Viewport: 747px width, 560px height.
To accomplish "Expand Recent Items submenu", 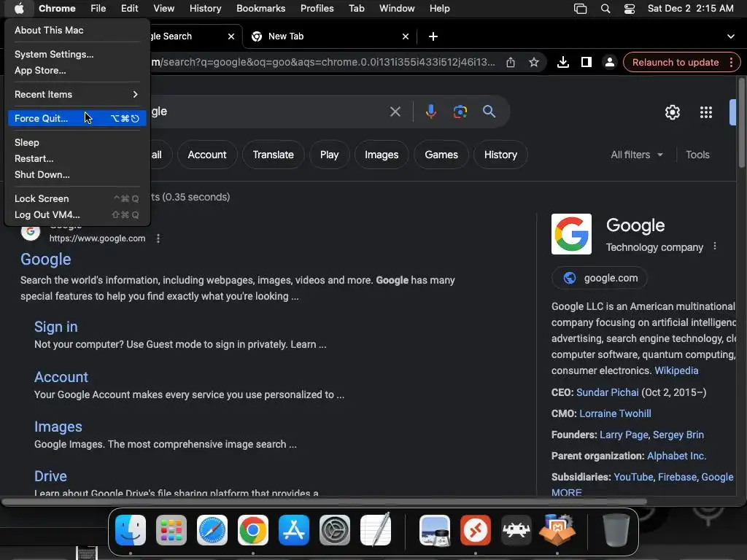I will pyautogui.click(x=77, y=94).
